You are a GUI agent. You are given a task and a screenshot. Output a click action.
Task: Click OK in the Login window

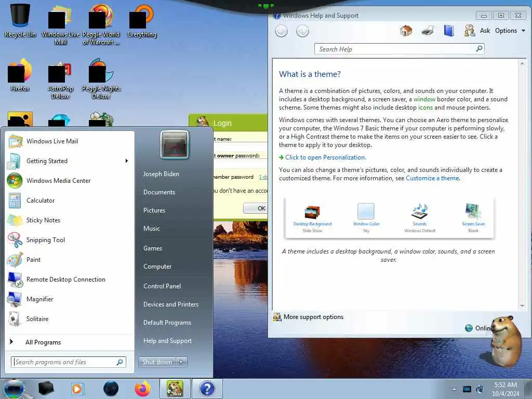click(256, 208)
